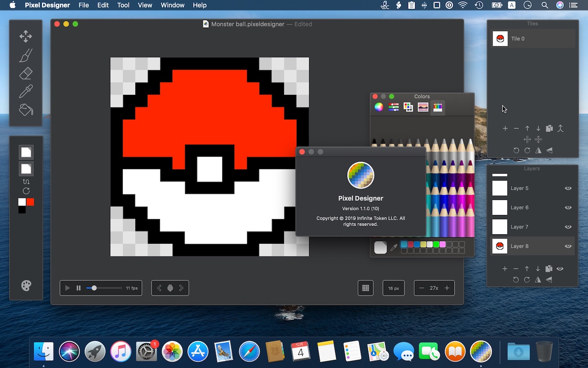Screen dimensions: 588x368
Task: Zoom in with plus button
Action: click(x=447, y=288)
